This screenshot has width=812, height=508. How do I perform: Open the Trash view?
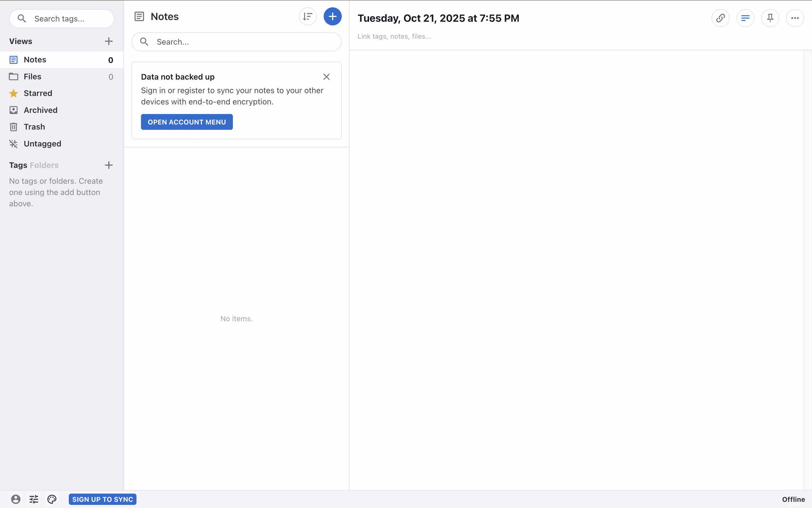click(x=62, y=127)
